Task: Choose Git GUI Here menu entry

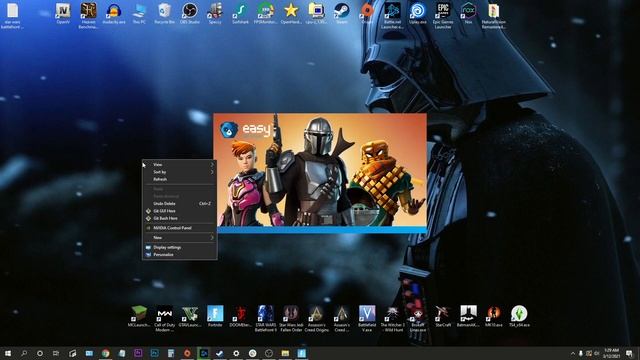Action: (180, 211)
